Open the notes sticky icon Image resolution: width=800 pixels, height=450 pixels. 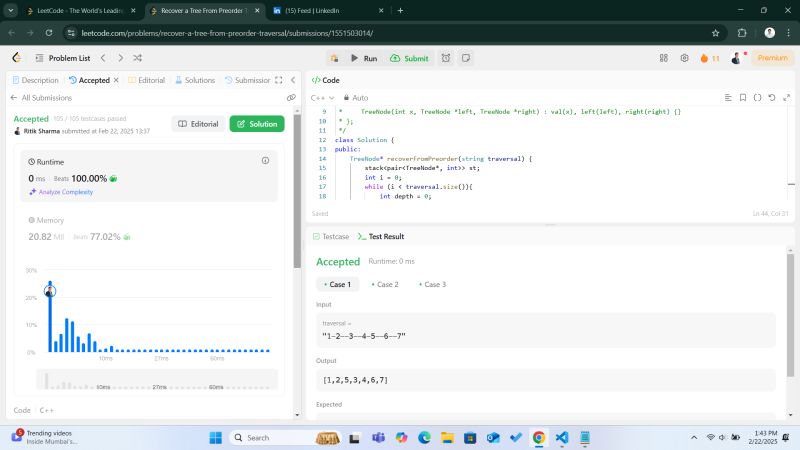[x=465, y=58]
